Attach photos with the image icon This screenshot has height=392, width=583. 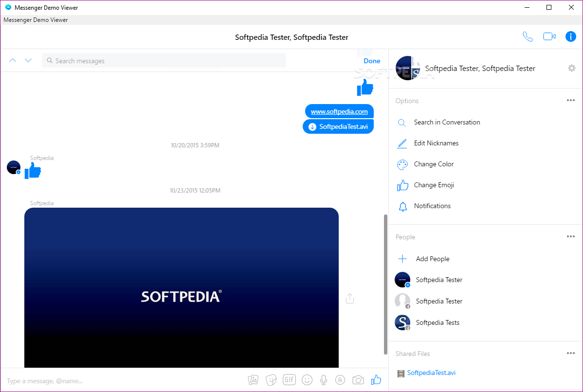point(253,380)
